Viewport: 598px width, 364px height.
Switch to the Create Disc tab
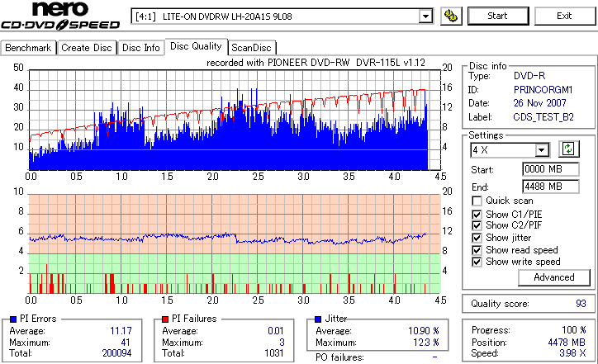pyautogui.click(x=87, y=48)
